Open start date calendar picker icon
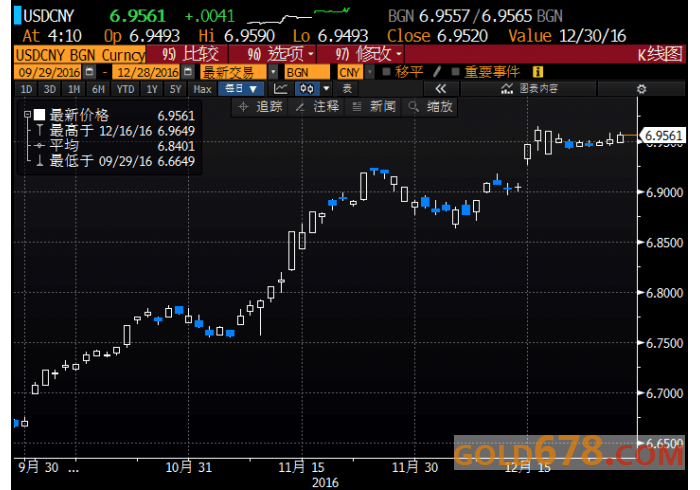This screenshot has width=700, height=490. pos(90,72)
